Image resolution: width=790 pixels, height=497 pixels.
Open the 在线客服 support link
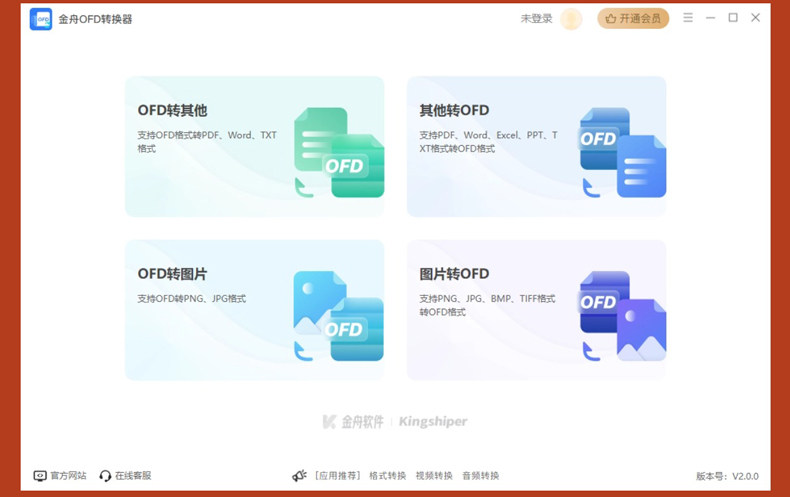pos(133,475)
